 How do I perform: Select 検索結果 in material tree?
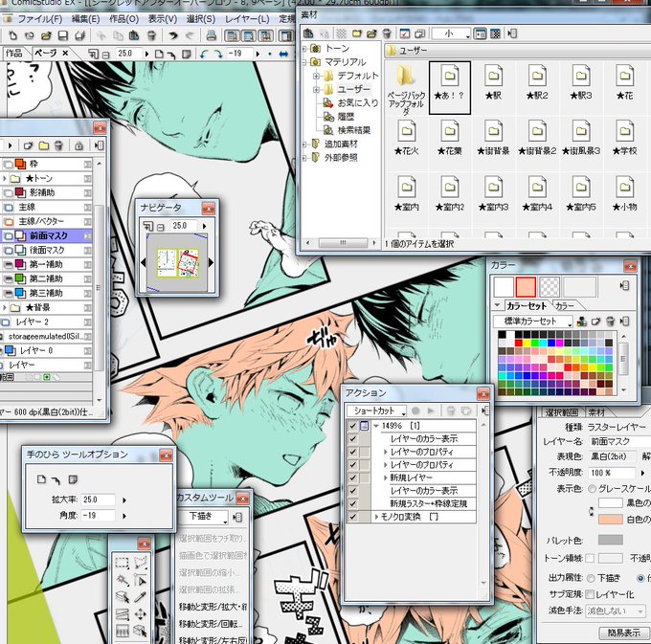click(x=353, y=130)
